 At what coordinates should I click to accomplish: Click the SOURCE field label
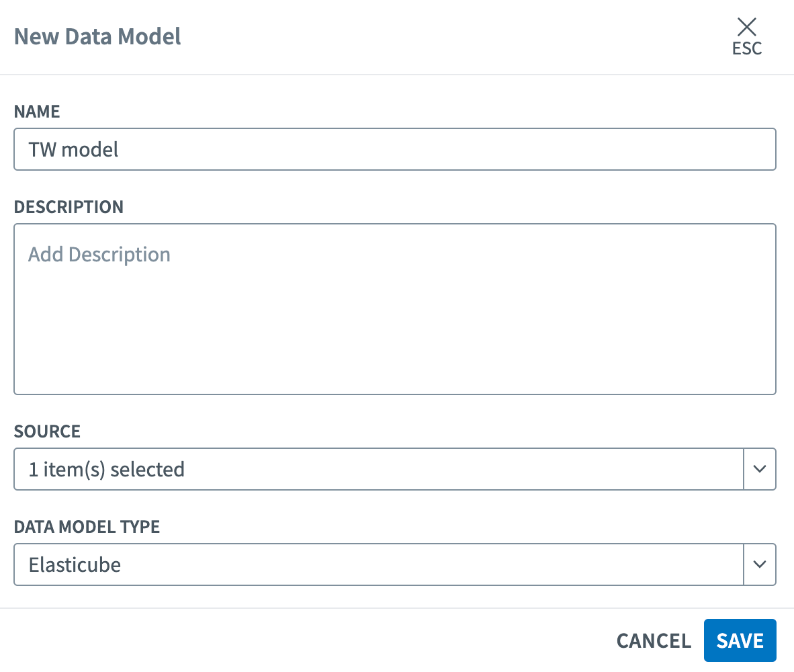coord(47,431)
